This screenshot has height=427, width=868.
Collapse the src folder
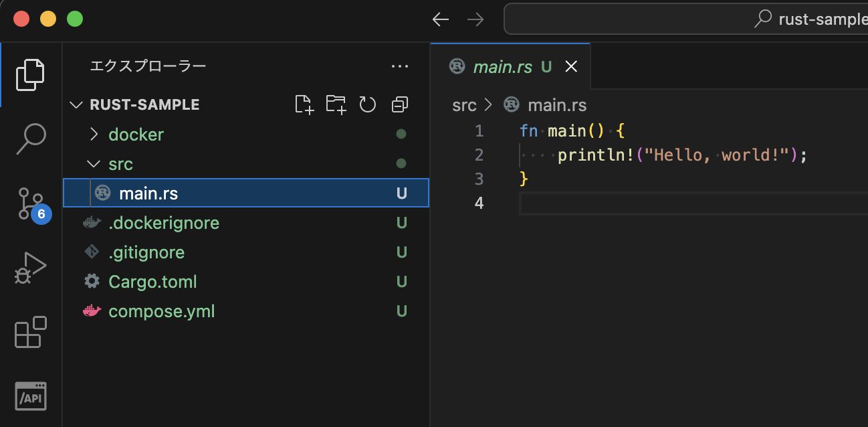point(120,164)
